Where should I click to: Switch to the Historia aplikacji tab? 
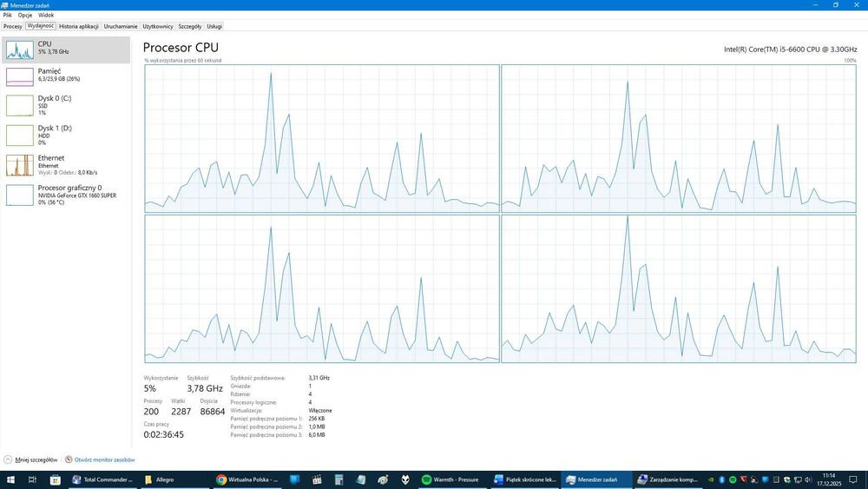(x=79, y=26)
